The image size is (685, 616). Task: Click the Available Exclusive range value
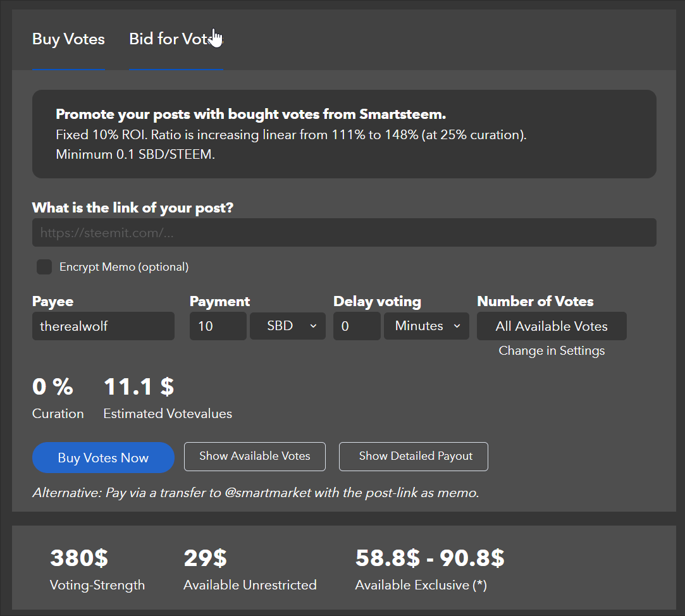tap(429, 558)
